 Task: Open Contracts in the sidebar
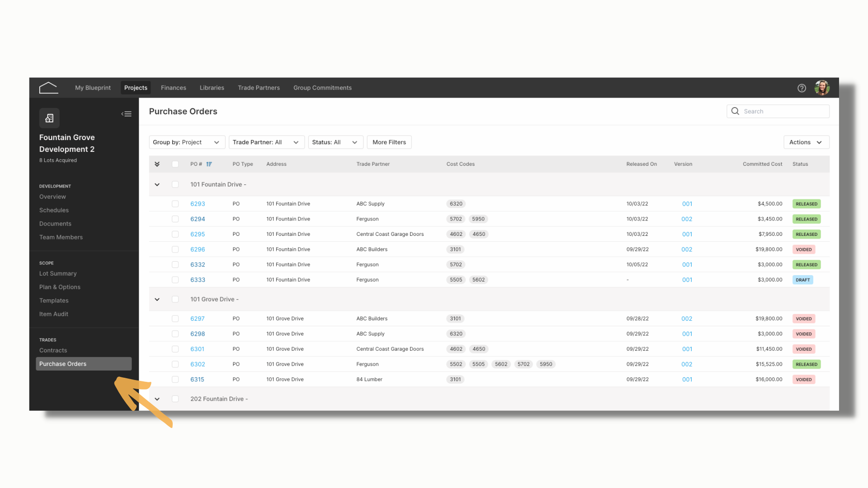(x=53, y=350)
